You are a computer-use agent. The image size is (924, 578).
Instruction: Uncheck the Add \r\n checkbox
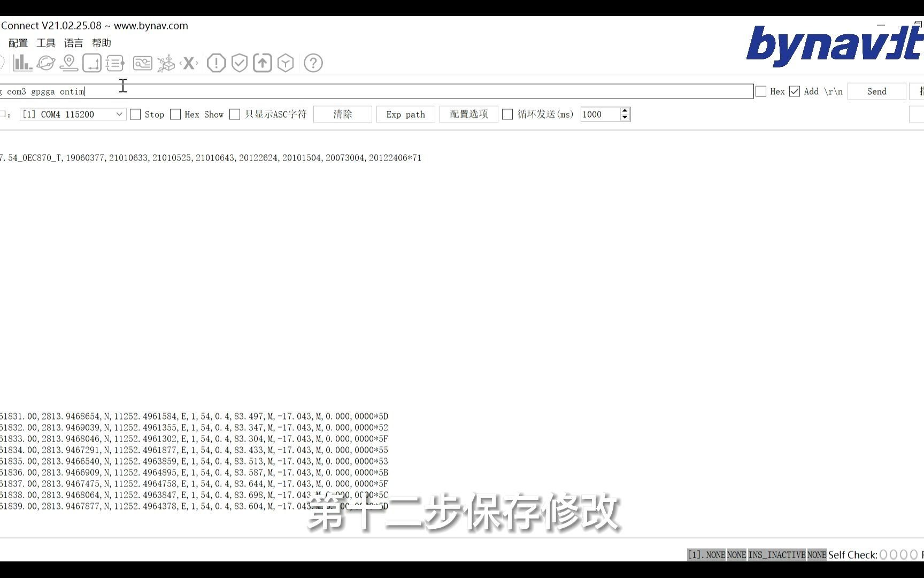pos(795,92)
